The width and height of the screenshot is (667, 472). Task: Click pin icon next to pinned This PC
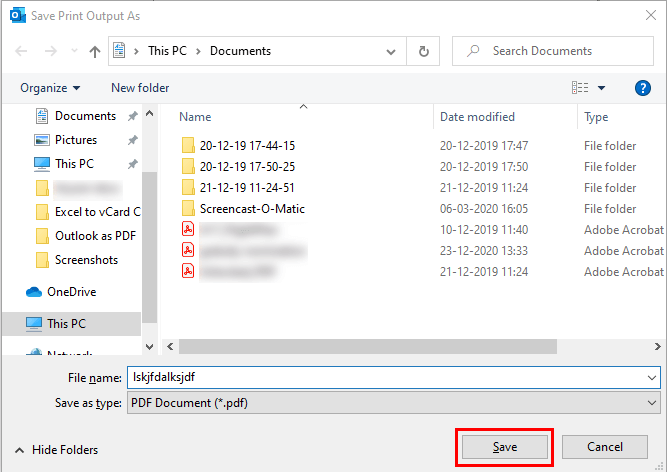click(133, 164)
